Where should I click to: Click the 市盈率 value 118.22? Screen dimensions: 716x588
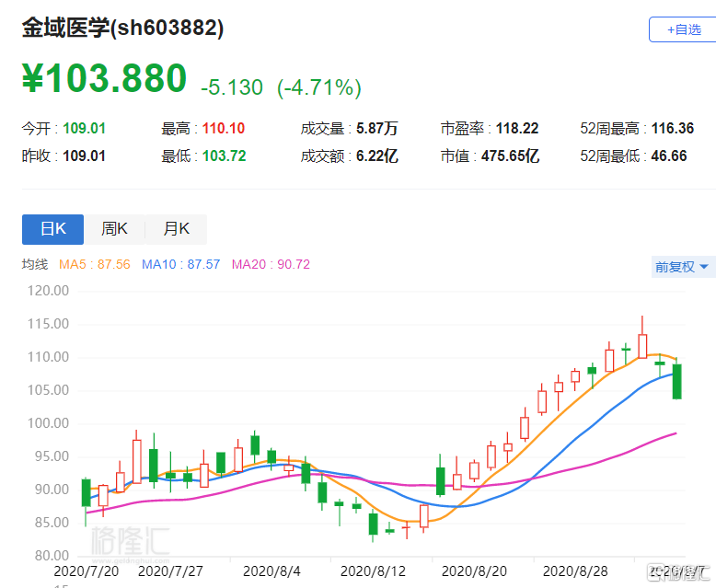(x=516, y=129)
